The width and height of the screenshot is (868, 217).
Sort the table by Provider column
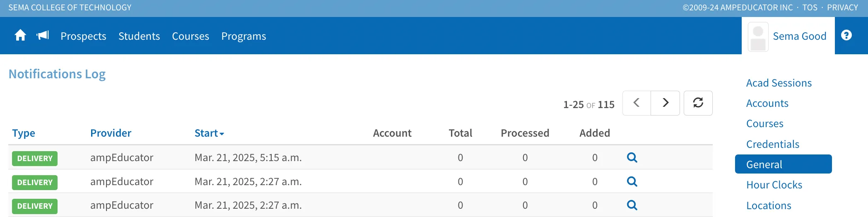coord(111,133)
